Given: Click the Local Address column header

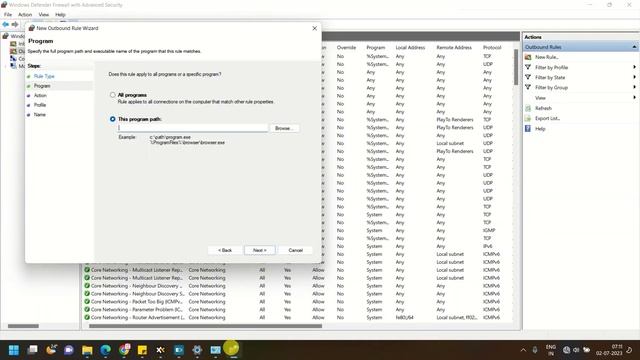Looking at the screenshot, I should tap(410, 48).
